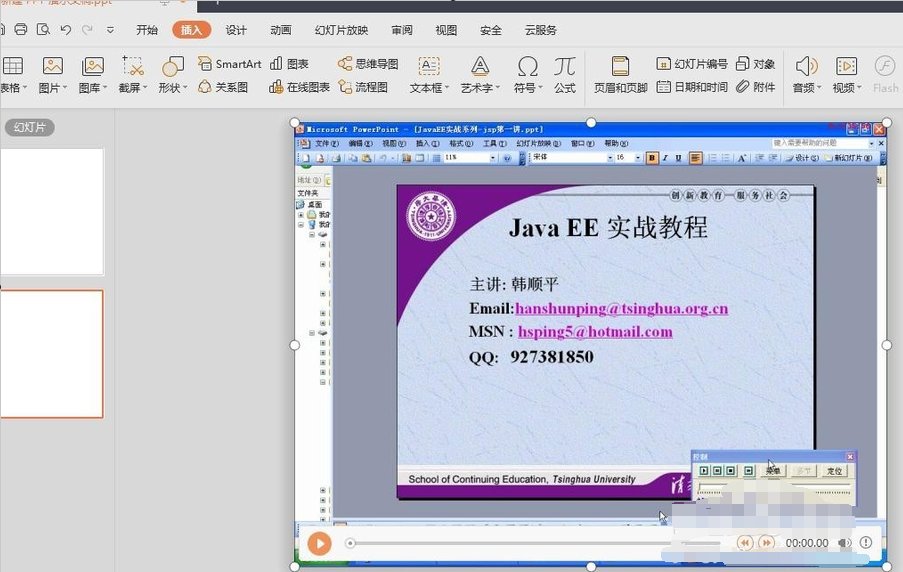903x572 pixels.
Task: Click the 在线图表 online chart button
Action: click(300, 87)
